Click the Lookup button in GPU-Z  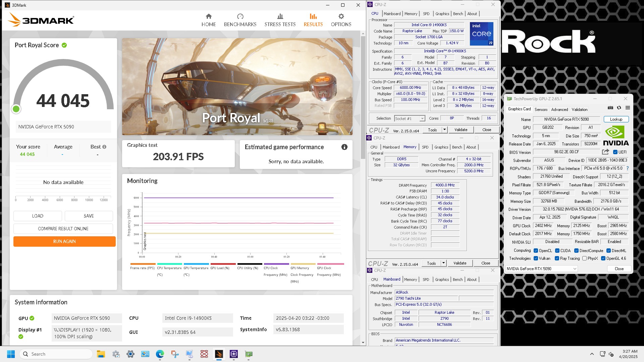(616, 119)
